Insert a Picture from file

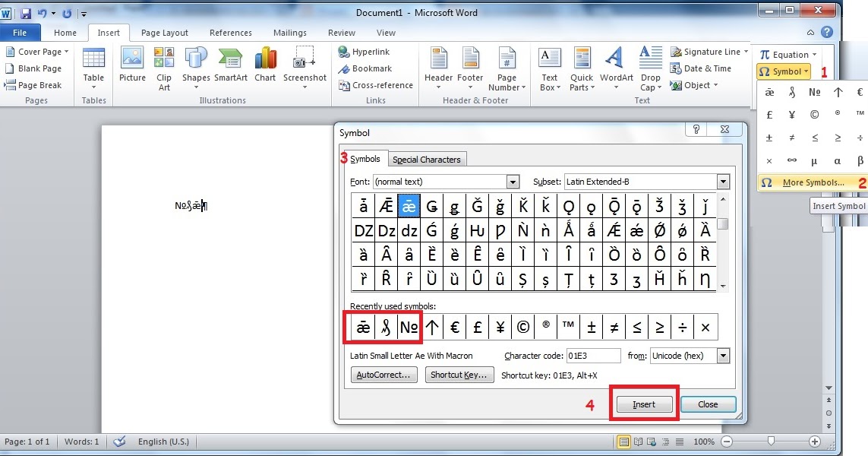[x=132, y=65]
